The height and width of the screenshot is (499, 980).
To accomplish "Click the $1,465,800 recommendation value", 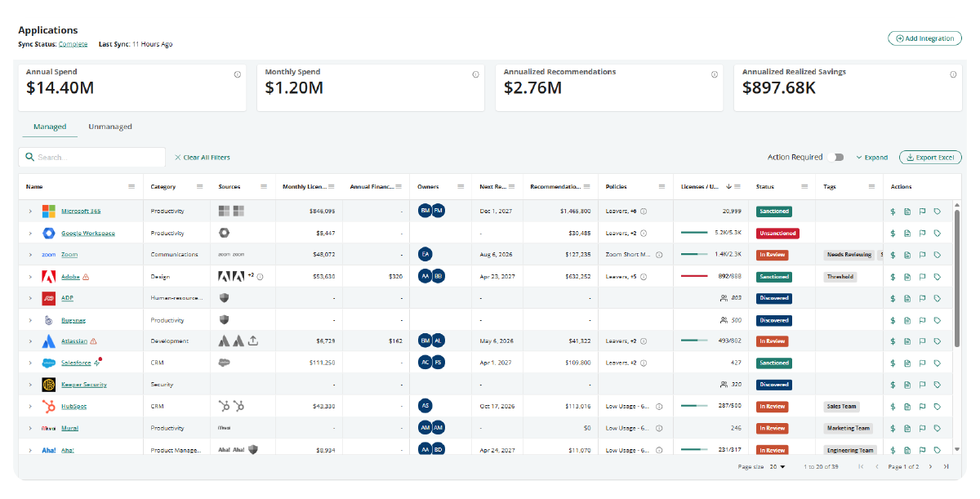I will [x=576, y=212].
